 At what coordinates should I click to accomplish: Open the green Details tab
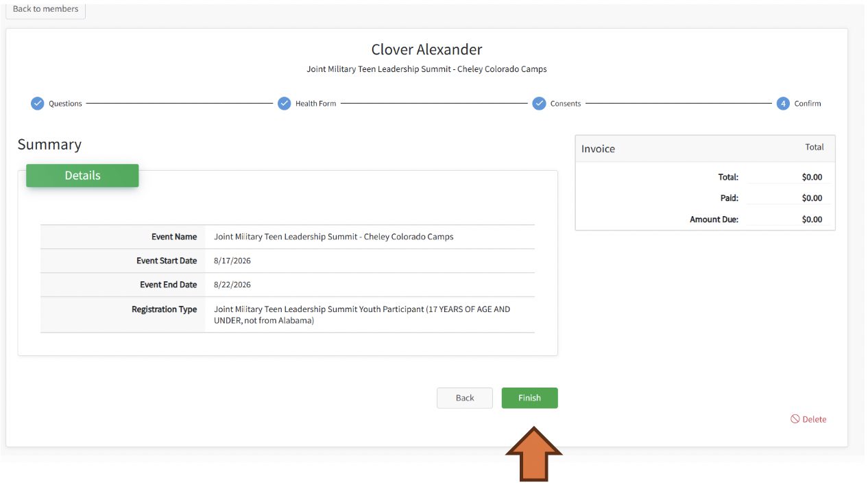coord(82,176)
